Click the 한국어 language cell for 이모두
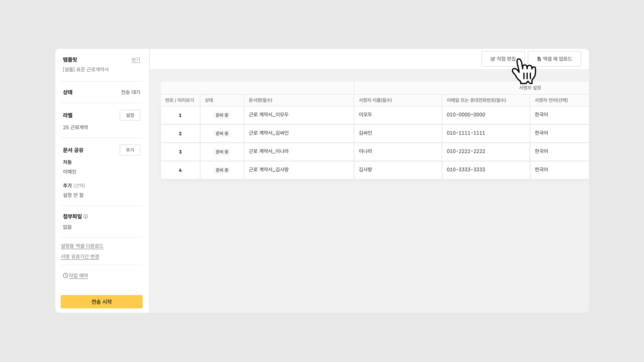644x362 pixels. click(541, 115)
